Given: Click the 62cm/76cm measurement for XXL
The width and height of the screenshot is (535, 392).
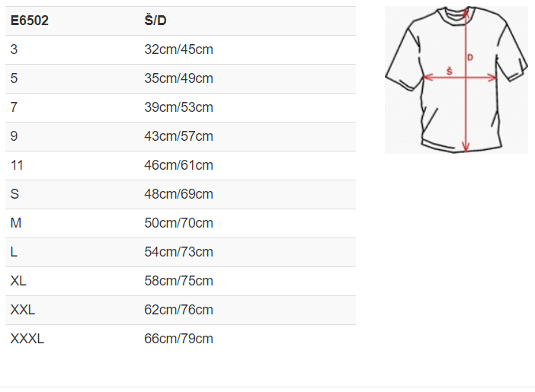Looking at the screenshot, I should pos(178,310).
